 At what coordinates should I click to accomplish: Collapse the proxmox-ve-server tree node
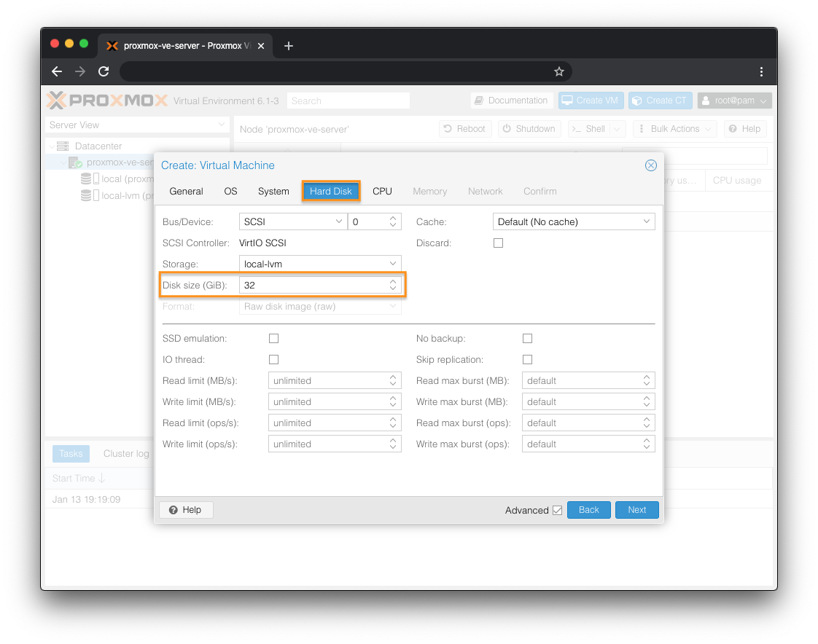coord(63,162)
